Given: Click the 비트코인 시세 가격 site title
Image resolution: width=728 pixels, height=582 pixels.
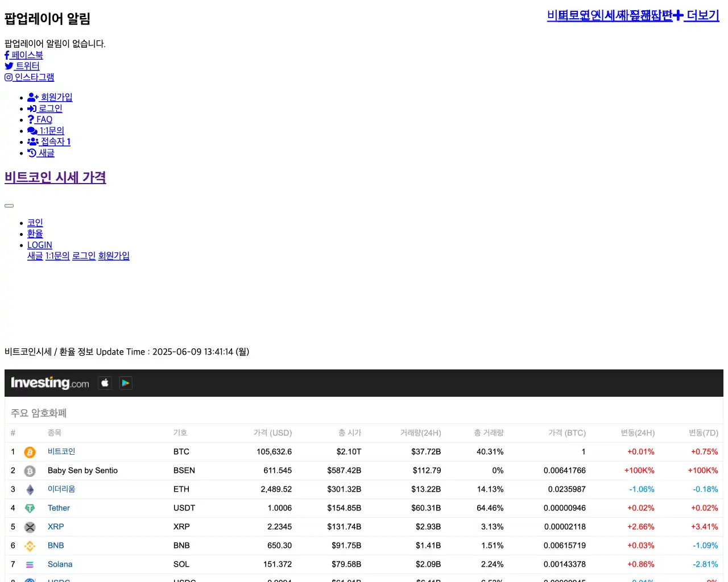Looking at the screenshot, I should pos(55,177).
